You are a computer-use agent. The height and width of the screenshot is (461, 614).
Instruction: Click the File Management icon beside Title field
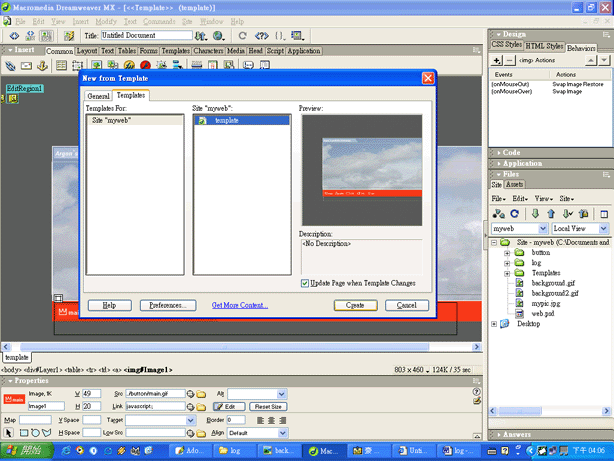[x=201, y=36]
